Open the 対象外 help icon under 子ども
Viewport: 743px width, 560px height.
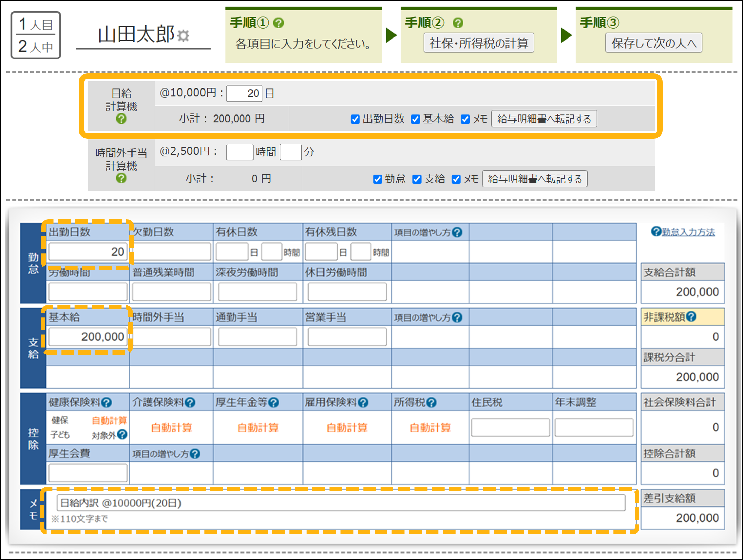pos(122,434)
